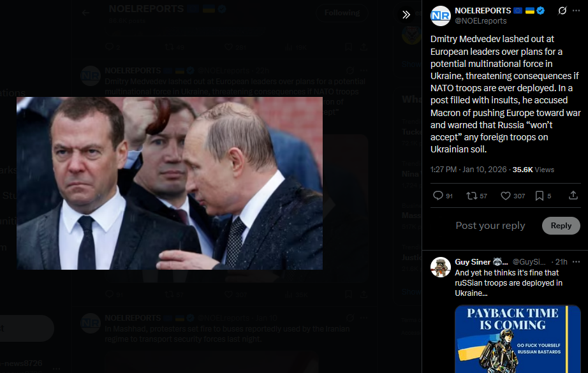The width and height of the screenshot is (588, 373).
Task: Click the 21h timestamp on Guy Siner's reply
Action: pyautogui.click(x=561, y=261)
